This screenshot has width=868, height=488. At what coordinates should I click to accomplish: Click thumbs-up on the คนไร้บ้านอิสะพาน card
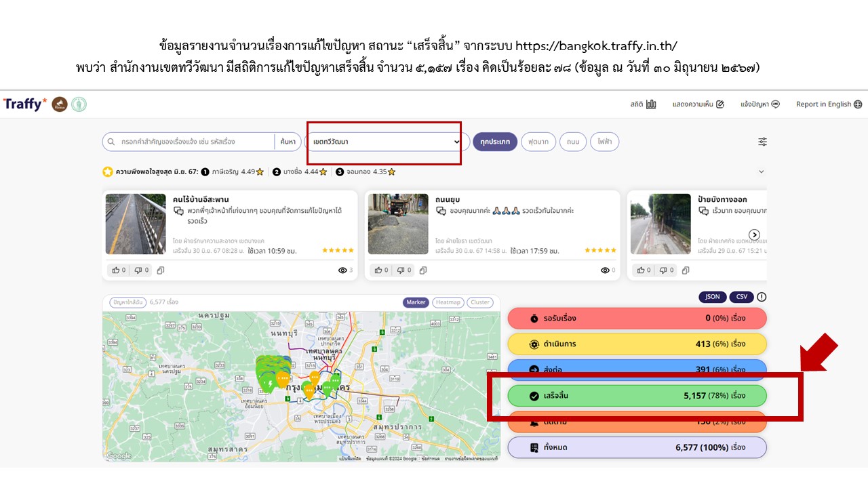tap(119, 270)
